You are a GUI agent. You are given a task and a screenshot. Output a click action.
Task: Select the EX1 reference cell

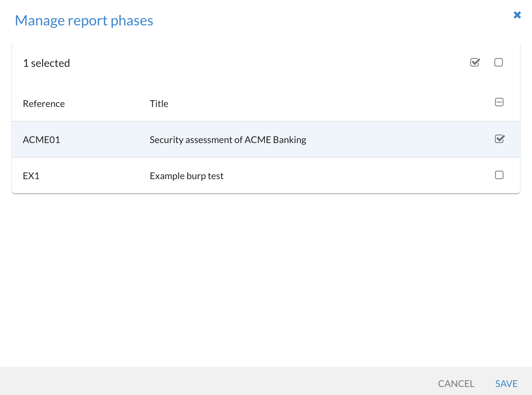point(31,176)
